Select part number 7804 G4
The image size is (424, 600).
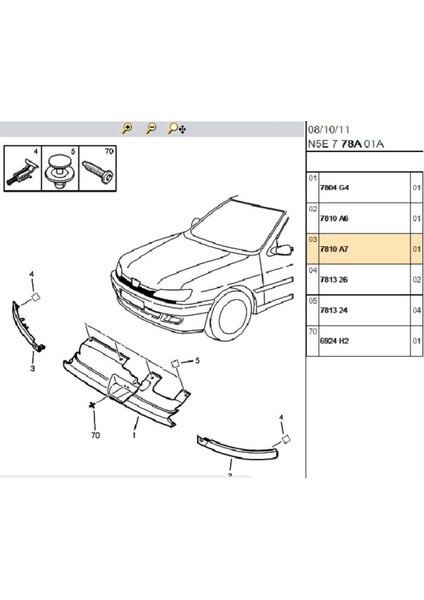[x=334, y=188]
